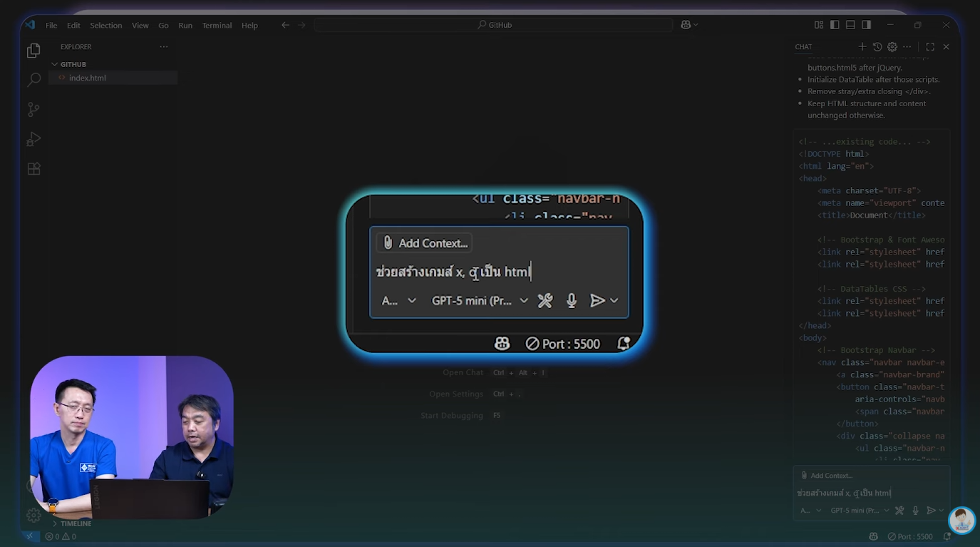980x547 pixels.
Task: Toggle the bottom Panel visibility
Action: (x=850, y=25)
